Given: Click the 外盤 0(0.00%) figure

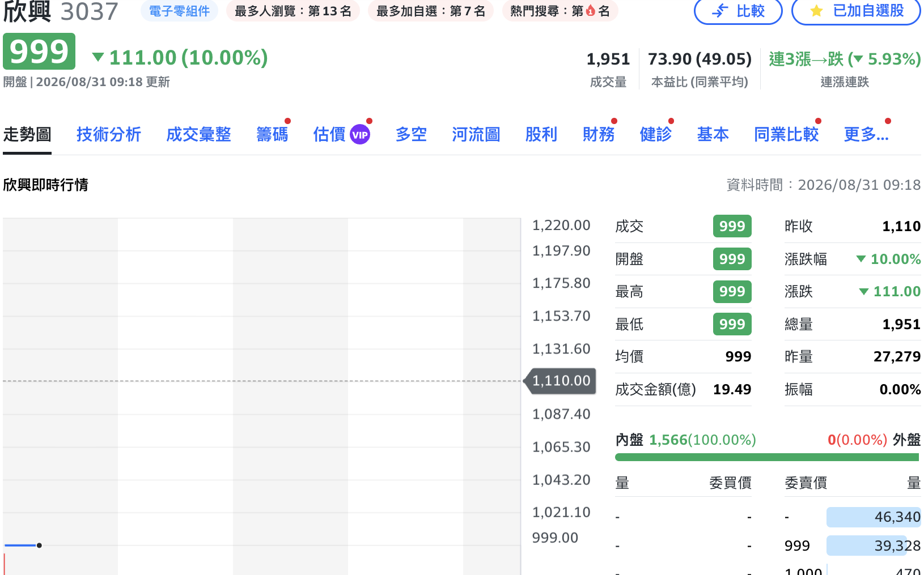Looking at the screenshot, I should (x=857, y=440).
